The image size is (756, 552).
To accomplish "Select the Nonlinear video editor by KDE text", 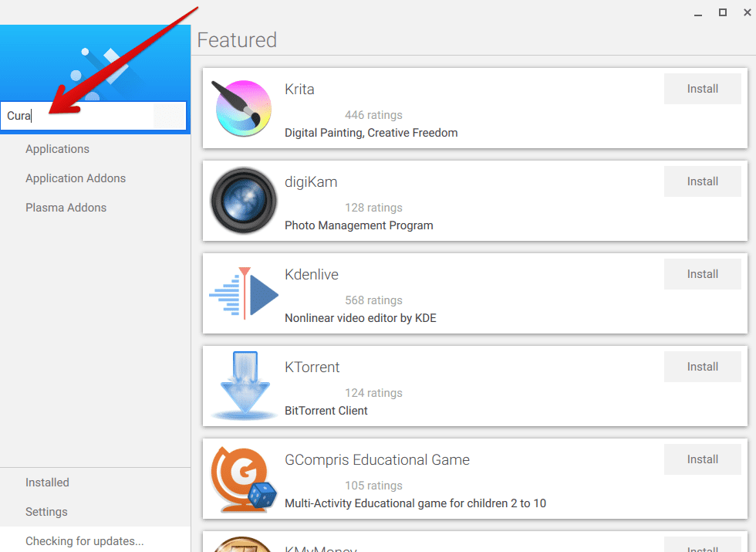I will coord(361,318).
